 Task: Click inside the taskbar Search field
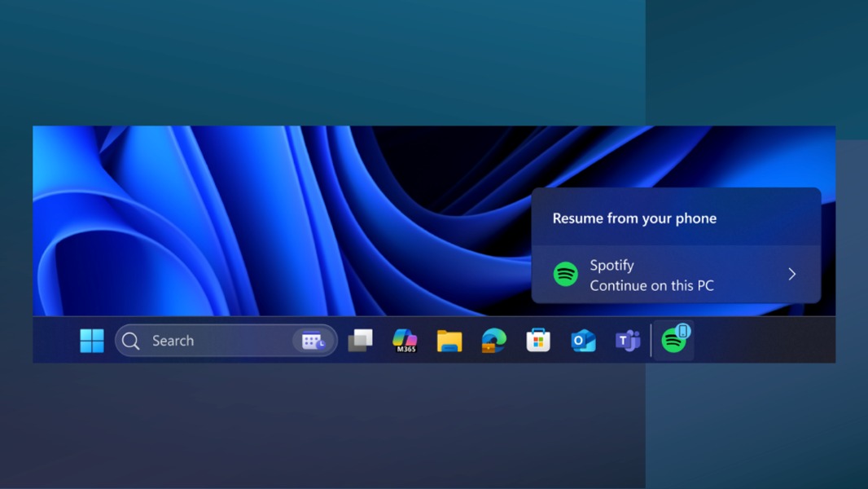pos(204,341)
